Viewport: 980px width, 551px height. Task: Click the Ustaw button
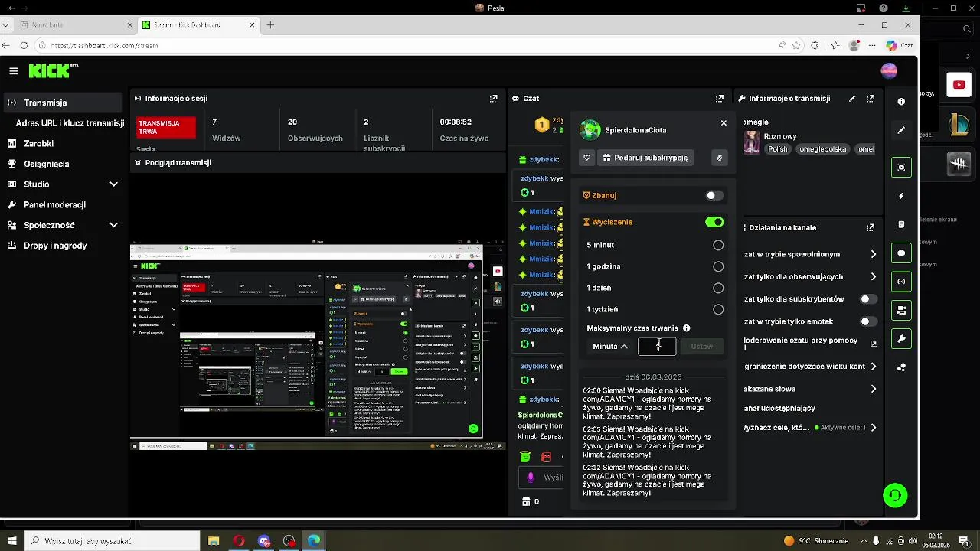tap(701, 347)
